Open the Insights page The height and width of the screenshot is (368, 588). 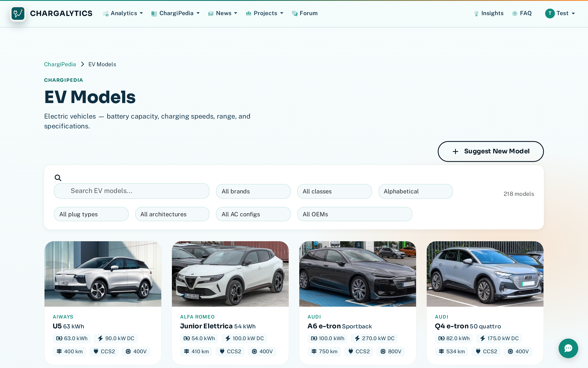tap(489, 13)
